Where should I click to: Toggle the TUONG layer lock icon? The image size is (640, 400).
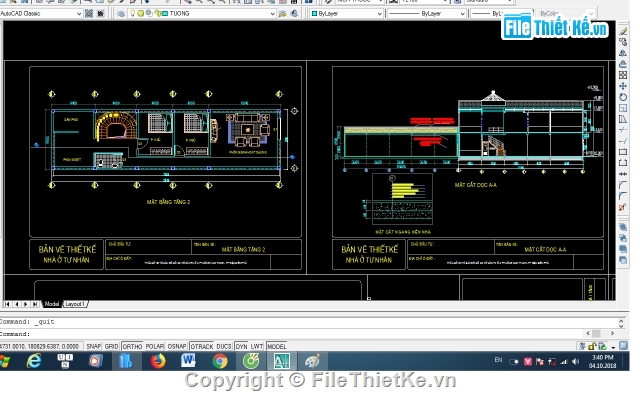(158, 13)
